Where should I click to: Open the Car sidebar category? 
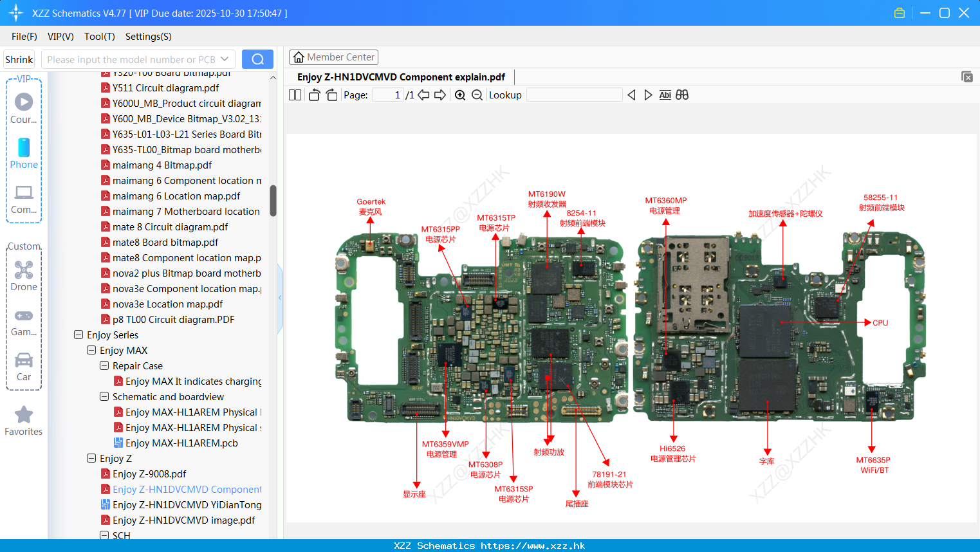coord(24,367)
